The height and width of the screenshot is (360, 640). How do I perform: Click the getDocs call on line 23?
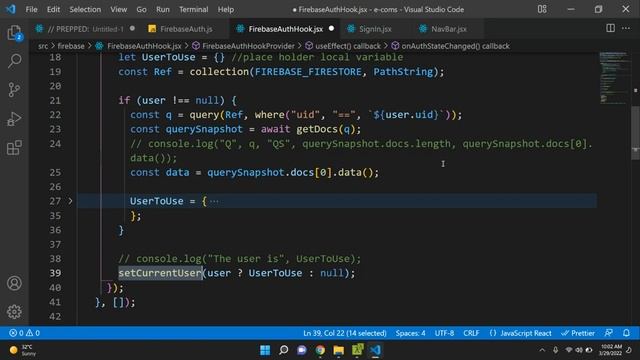(317, 129)
